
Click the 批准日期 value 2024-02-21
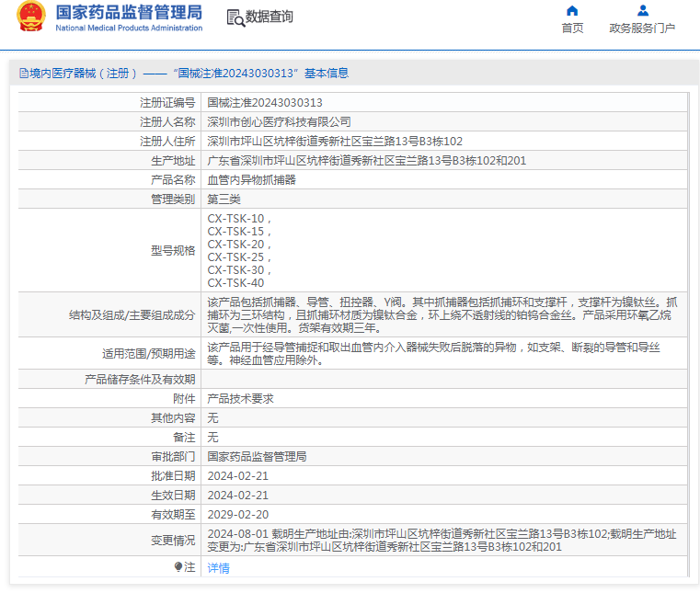pos(238,476)
